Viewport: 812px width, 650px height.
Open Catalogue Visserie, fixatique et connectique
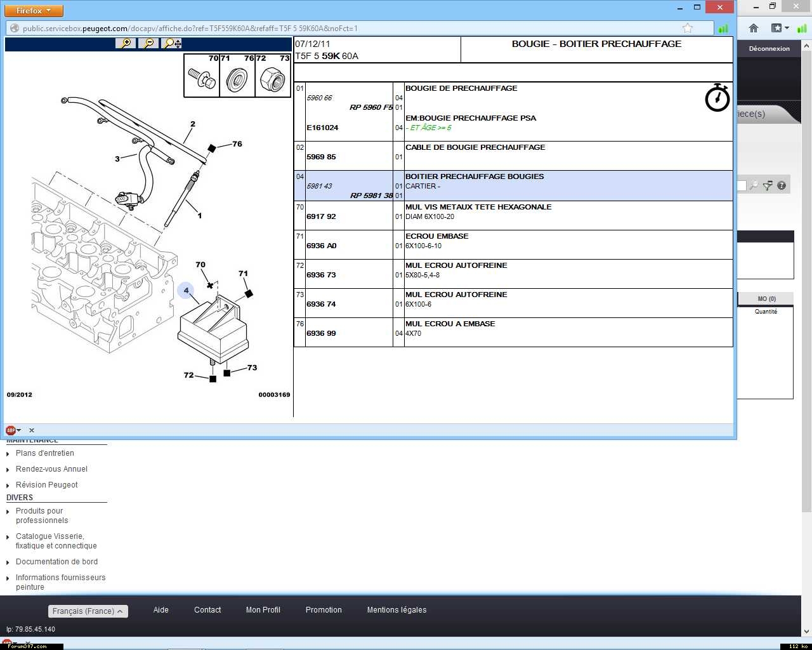pyautogui.click(x=56, y=541)
